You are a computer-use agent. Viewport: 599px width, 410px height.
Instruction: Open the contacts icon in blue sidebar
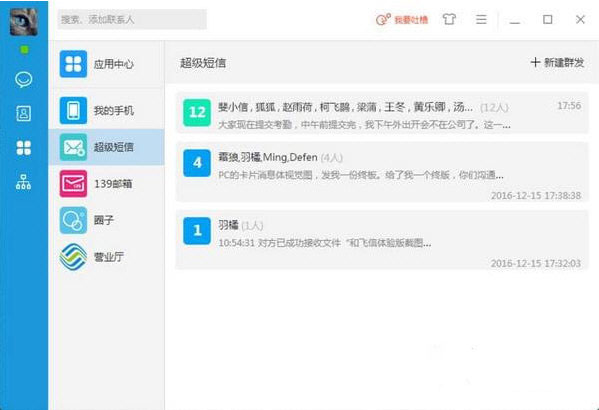coord(24,113)
